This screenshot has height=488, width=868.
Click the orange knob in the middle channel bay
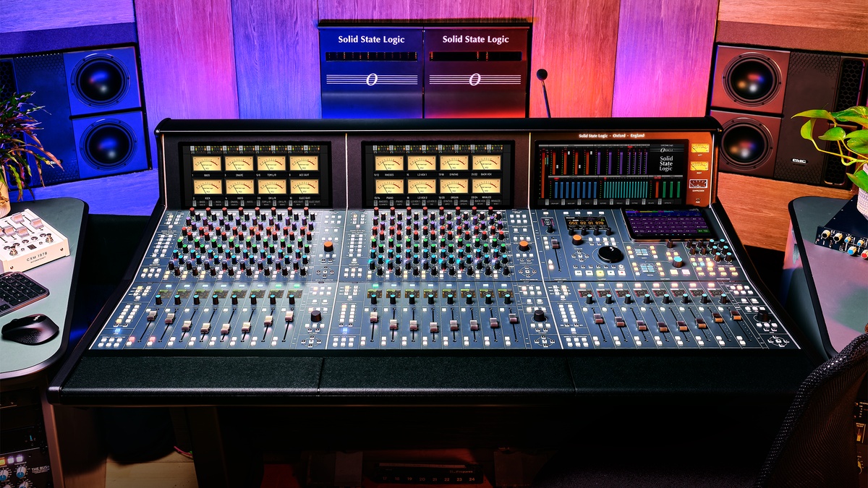(524, 246)
